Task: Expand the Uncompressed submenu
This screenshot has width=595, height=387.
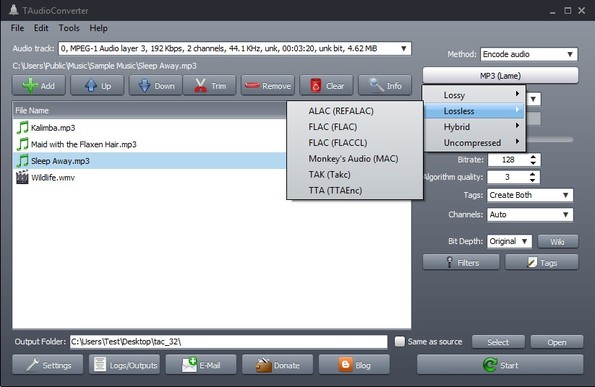Action: 474,143
